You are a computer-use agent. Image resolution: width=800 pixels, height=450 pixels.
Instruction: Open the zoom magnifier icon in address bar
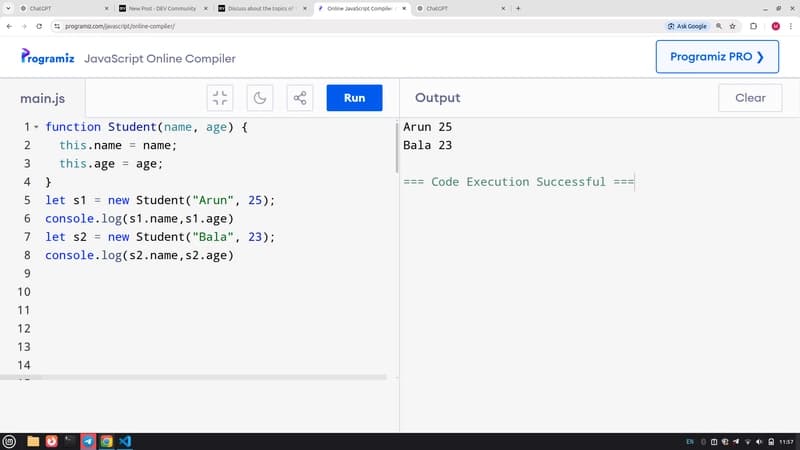click(x=718, y=26)
